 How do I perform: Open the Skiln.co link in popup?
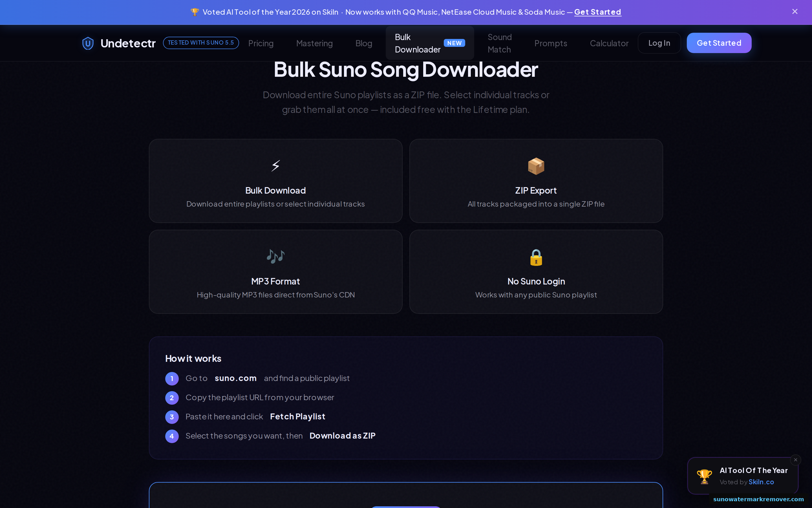tap(761, 482)
